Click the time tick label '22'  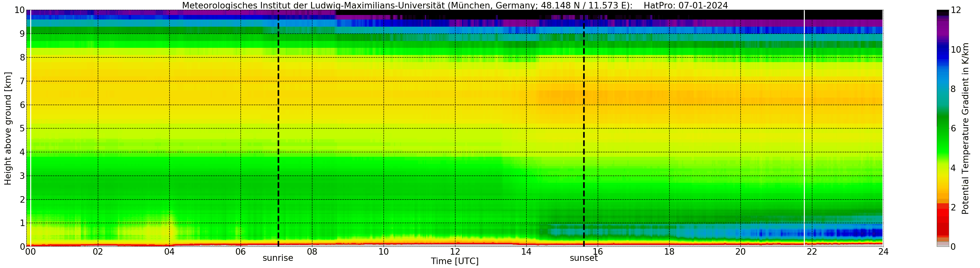[x=812, y=252]
